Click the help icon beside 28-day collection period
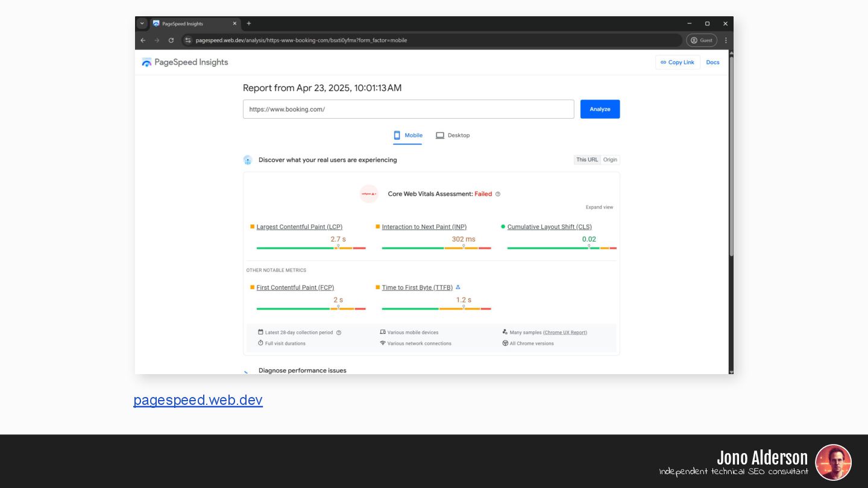 point(339,333)
